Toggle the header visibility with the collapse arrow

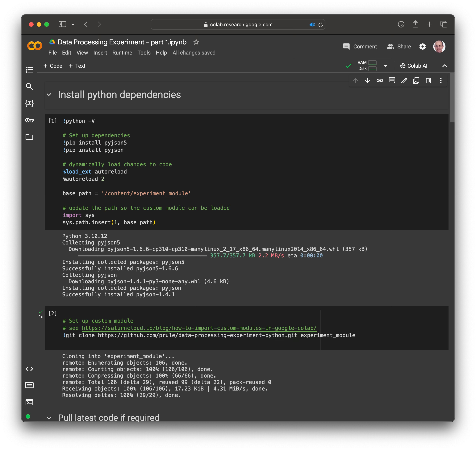444,66
